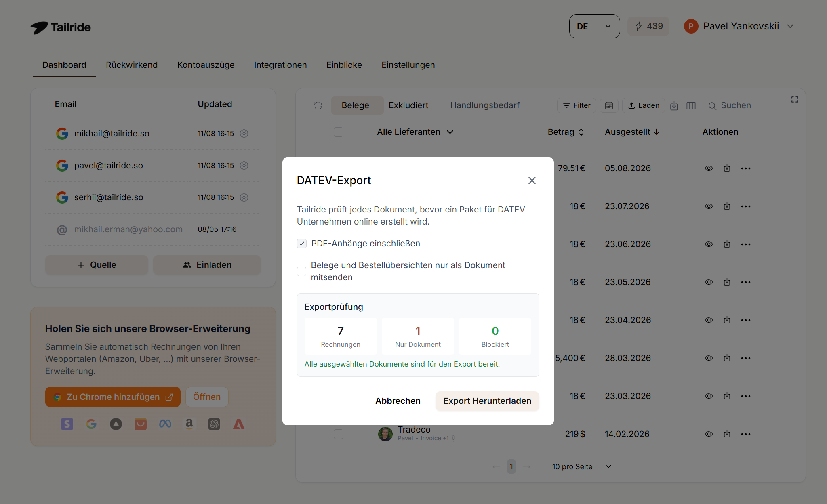Image resolution: width=827 pixels, height=504 pixels.
Task: View the document dated 23.05.2026
Action: [709, 282]
